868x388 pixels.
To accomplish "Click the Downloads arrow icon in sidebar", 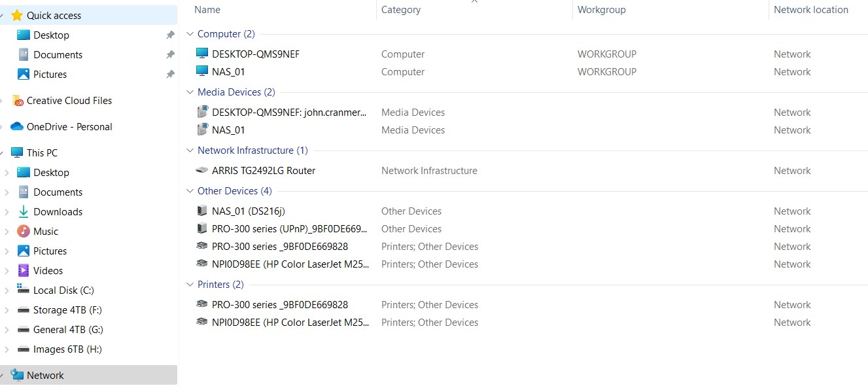I will tap(24, 212).
